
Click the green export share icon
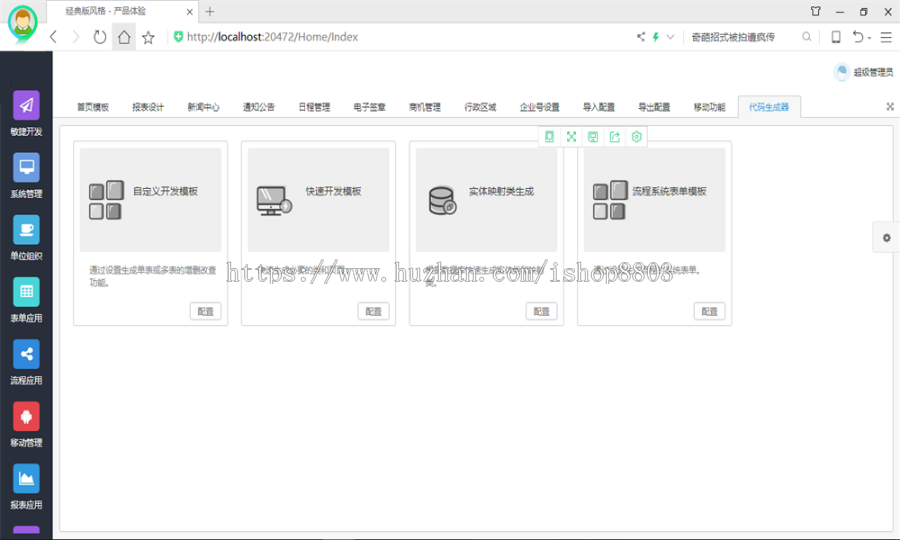[x=615, y=137]
